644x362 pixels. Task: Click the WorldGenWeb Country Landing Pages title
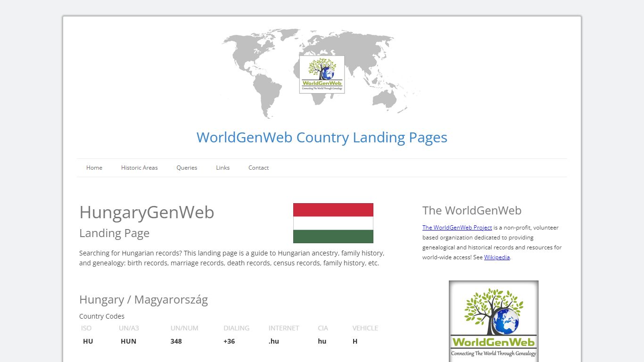(x=322, y=137)
